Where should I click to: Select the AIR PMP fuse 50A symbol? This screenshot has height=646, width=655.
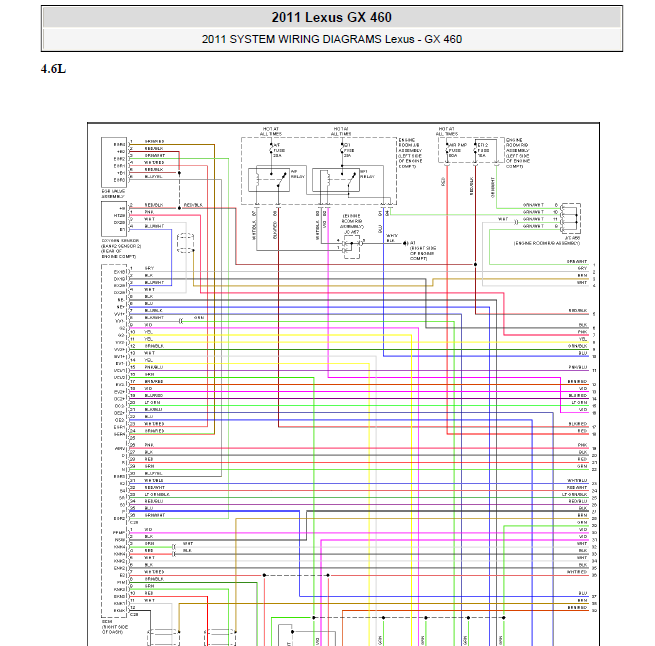pos(447,150)
